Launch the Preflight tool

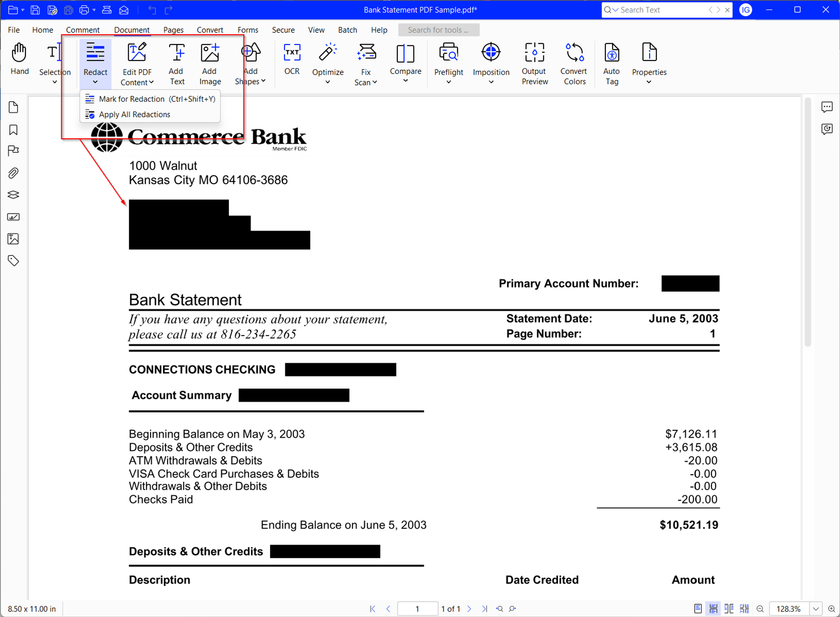(448, 64)
